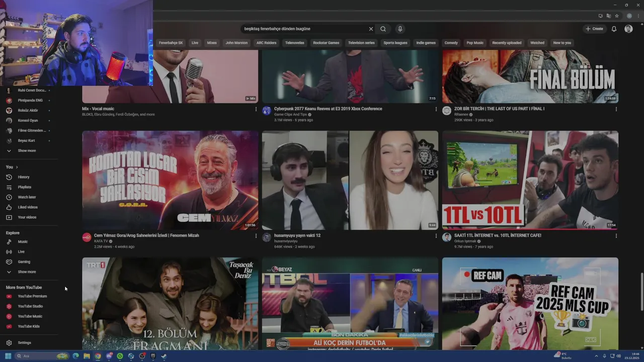Select the Live filter chip

195,43
